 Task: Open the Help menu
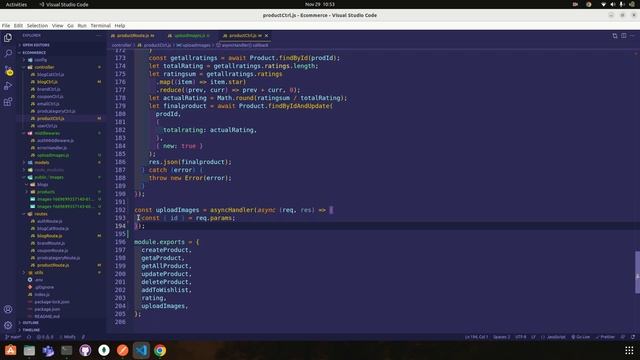click(x=120, y=25)
